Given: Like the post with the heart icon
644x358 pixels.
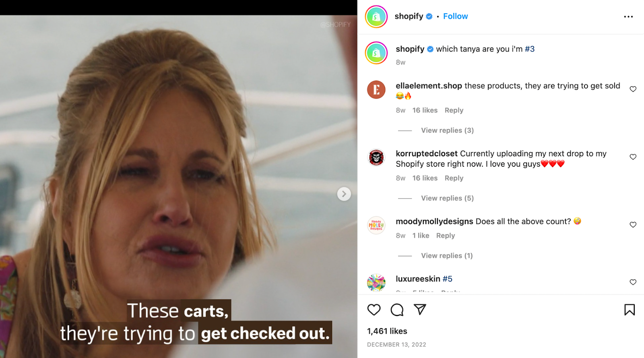Looking at the screenshot, I should 374,310.
